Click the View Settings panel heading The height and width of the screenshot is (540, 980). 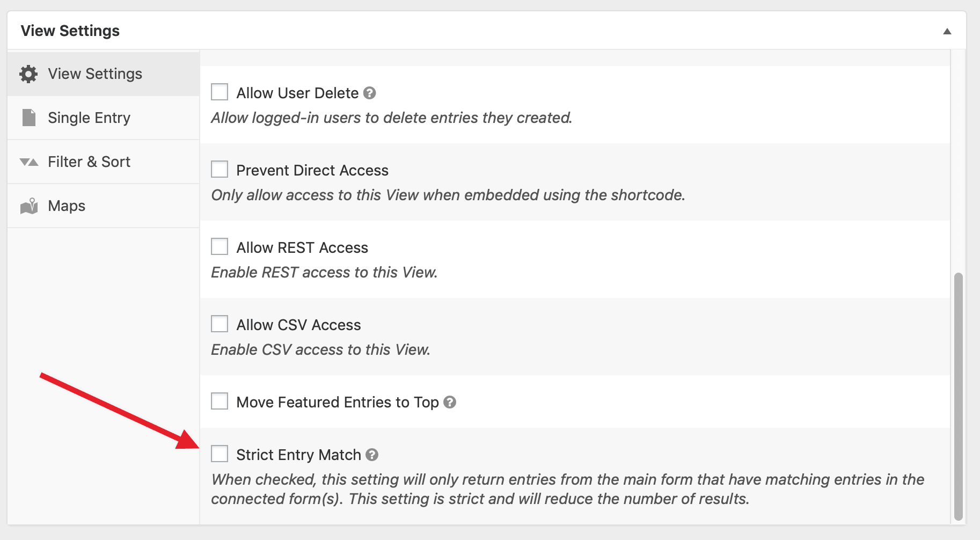pyautogui.click(x=70, y=31)
